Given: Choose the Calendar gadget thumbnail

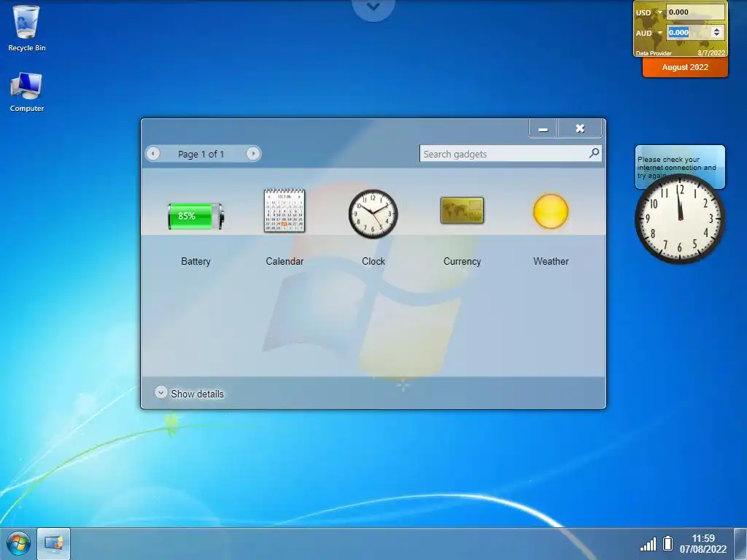Looking at the screenshot, I should pos(285,211).
